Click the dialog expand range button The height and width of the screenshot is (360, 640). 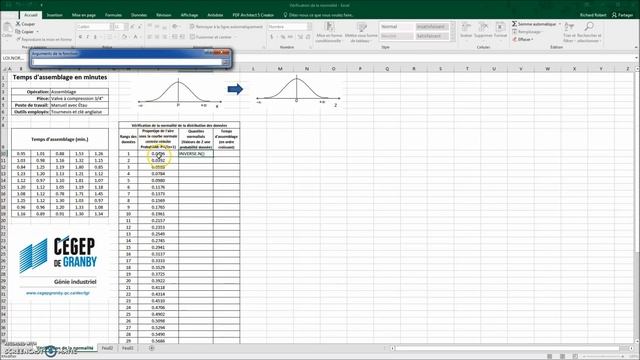225,62
